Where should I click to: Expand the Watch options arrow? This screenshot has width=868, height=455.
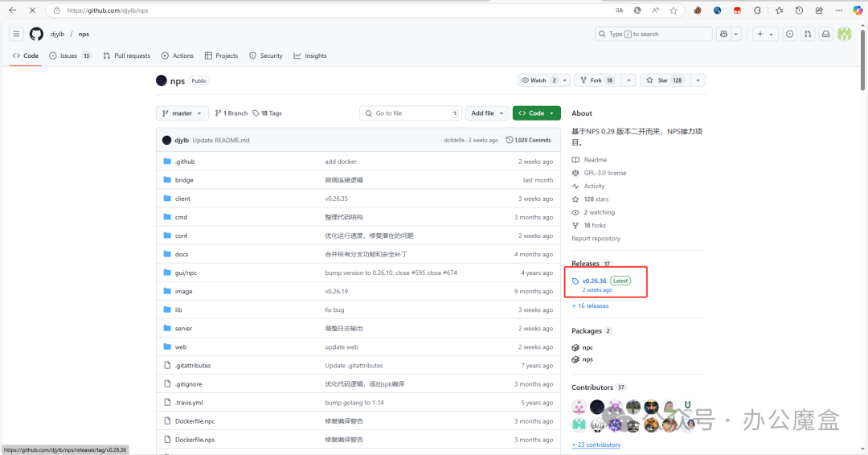pyautogui.click(x=565, y=80)
